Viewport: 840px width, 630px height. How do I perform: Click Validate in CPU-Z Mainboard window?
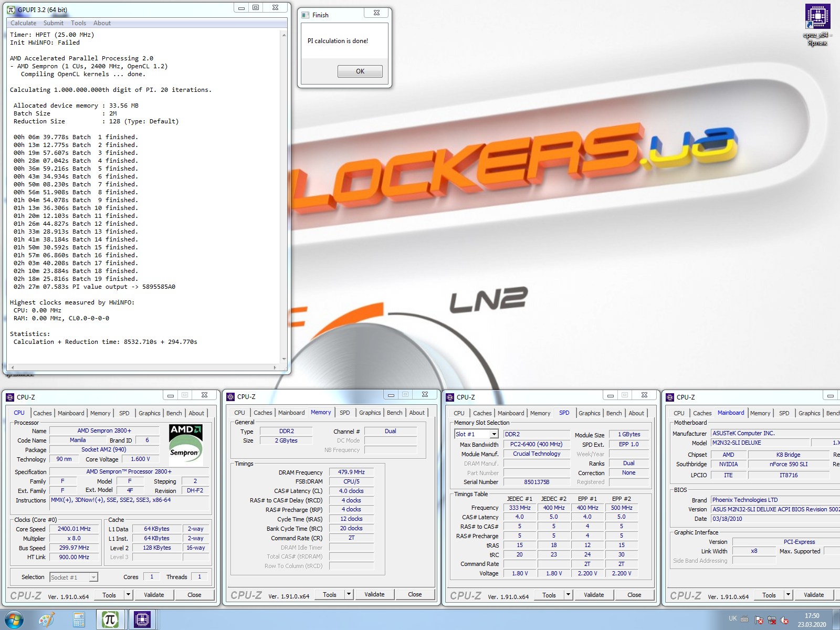814,595
